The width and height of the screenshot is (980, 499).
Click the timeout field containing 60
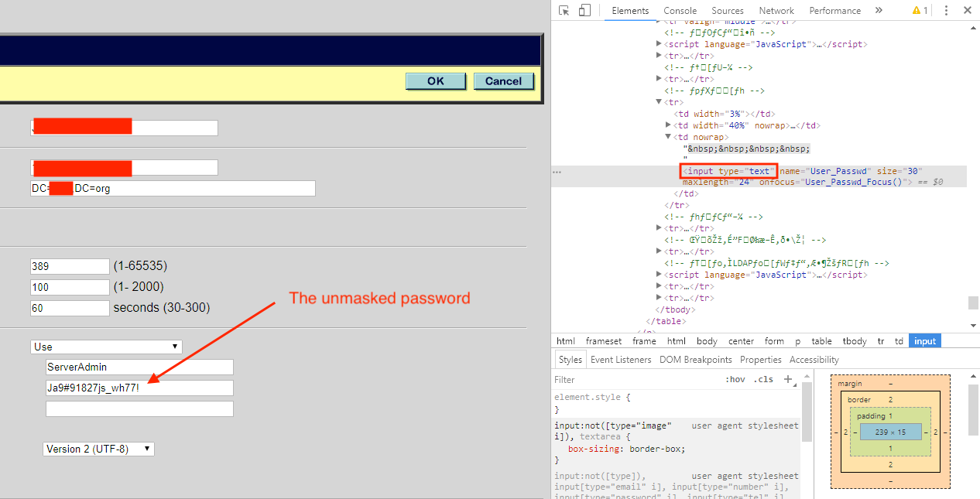(x=70, y=308)
